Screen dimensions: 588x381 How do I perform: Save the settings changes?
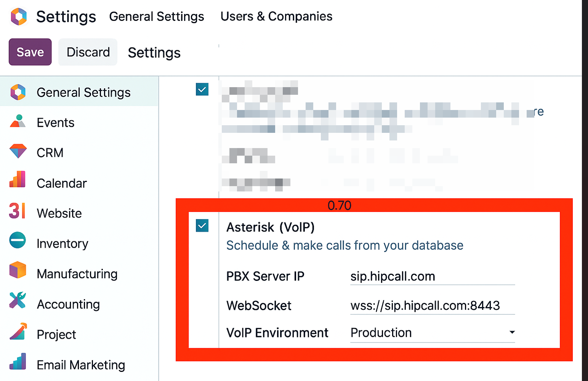[30, 52]
